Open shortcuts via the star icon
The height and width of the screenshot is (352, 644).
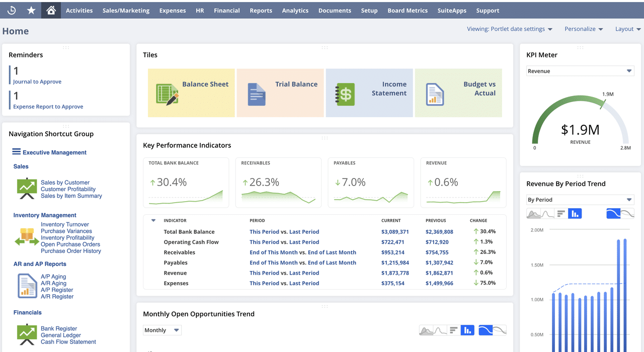click(x=31, y=10)
